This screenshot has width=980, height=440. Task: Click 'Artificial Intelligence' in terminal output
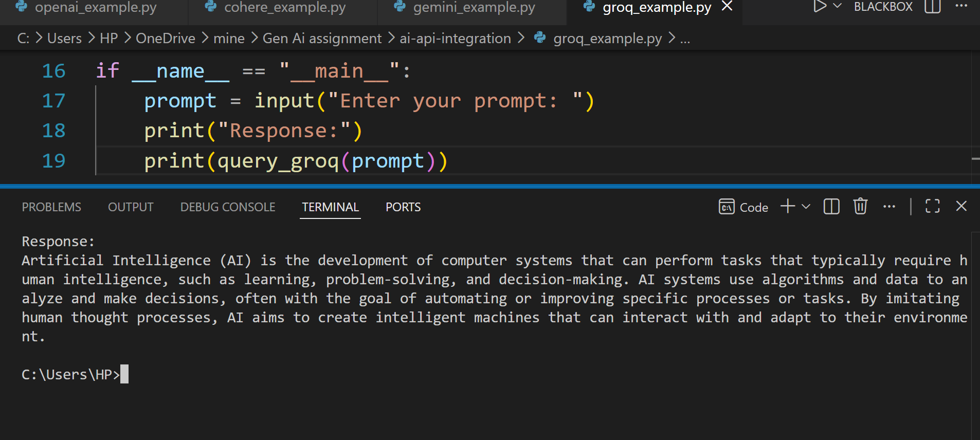tap(116, 261)
